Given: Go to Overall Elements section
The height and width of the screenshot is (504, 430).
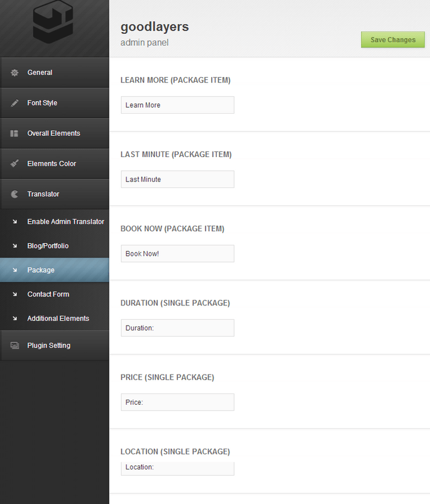Looking at the screenshot, I should click(55, 133).
